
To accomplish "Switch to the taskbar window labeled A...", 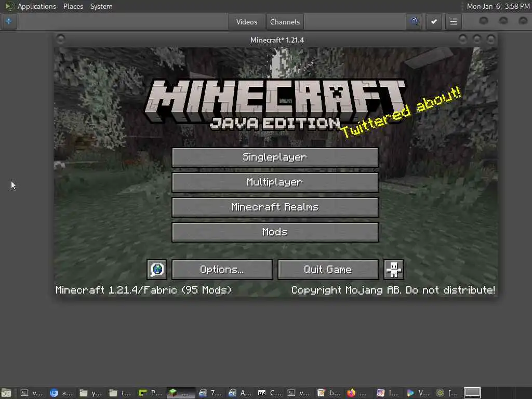I will click(x=240, y=393).
